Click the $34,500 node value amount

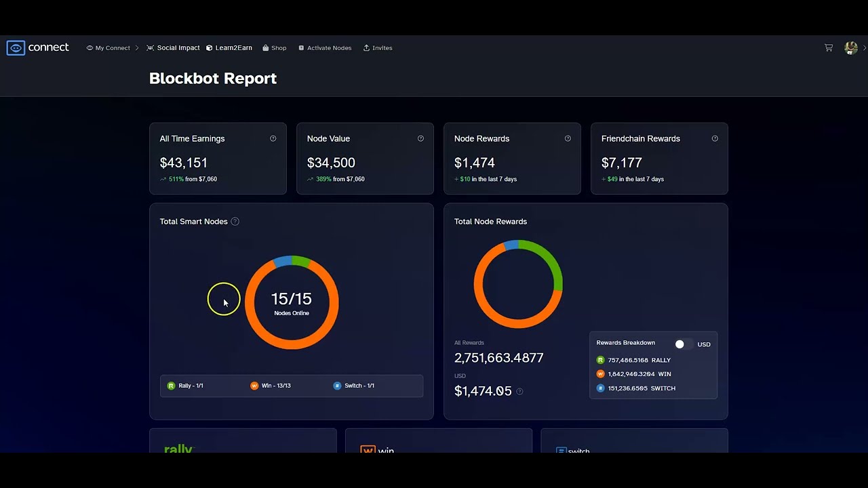pos(331,163)
